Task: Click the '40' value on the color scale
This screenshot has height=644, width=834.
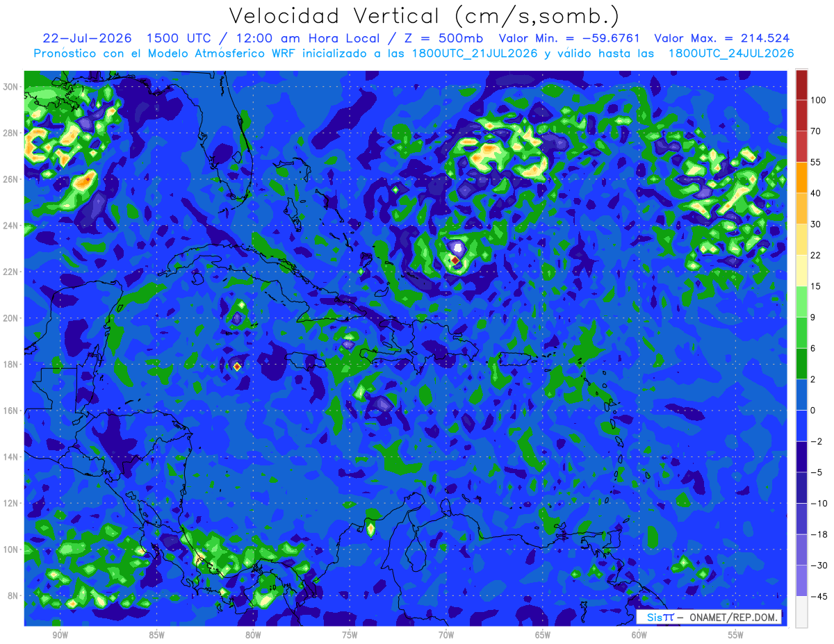Action: [x=816, y=193]
